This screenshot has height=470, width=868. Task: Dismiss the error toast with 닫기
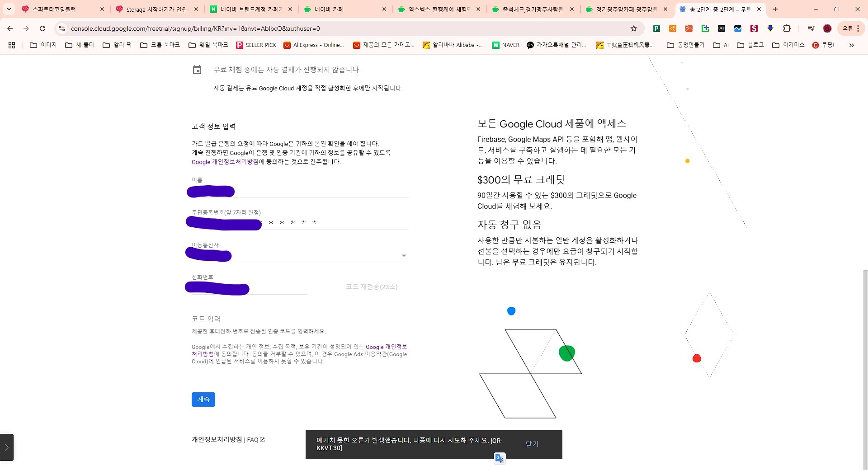pyautogui.click(x=532, y=444)
